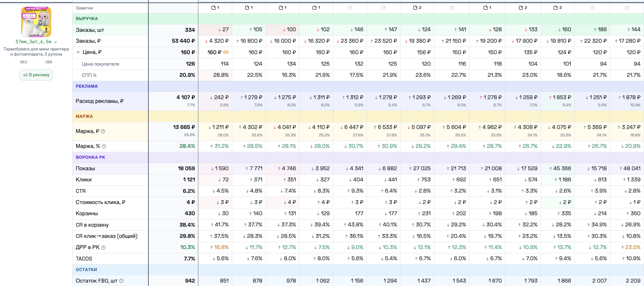Show the help tooltip for ДРР в РК
Viewport: 644px width, 286px height.
point(103,248)
